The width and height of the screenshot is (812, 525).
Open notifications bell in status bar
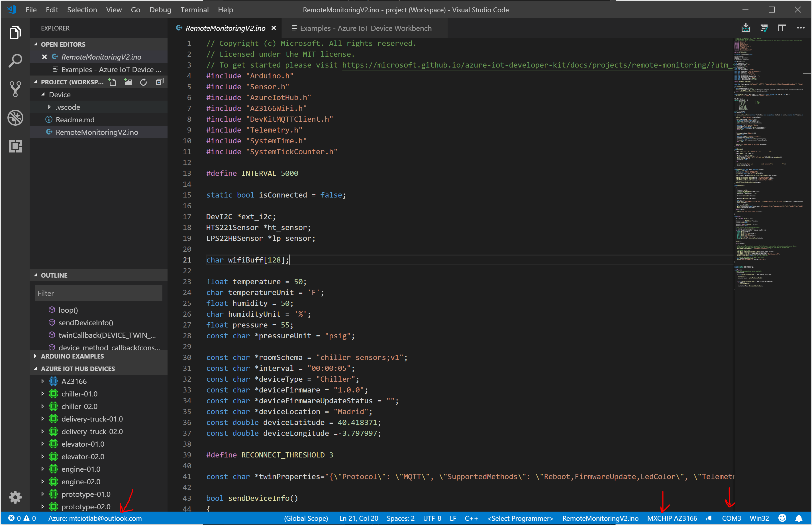(x=799, y=518)
